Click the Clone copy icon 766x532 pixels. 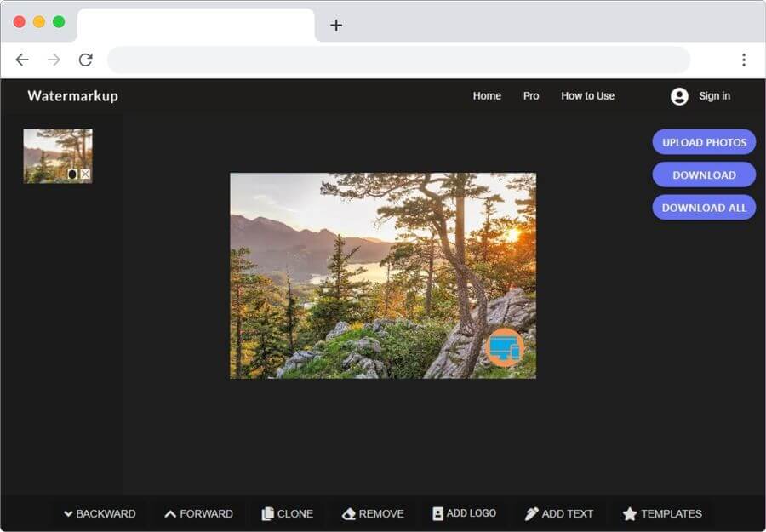coord(267,514)
